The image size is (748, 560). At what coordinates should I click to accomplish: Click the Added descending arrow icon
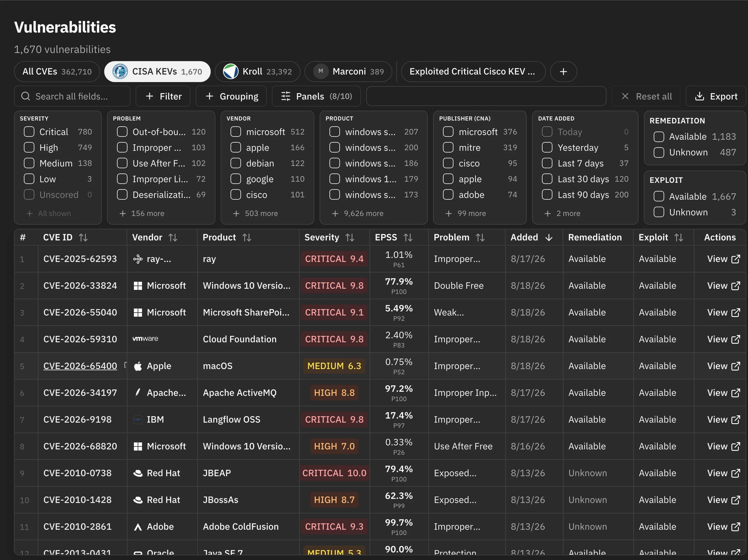(549, 238)
